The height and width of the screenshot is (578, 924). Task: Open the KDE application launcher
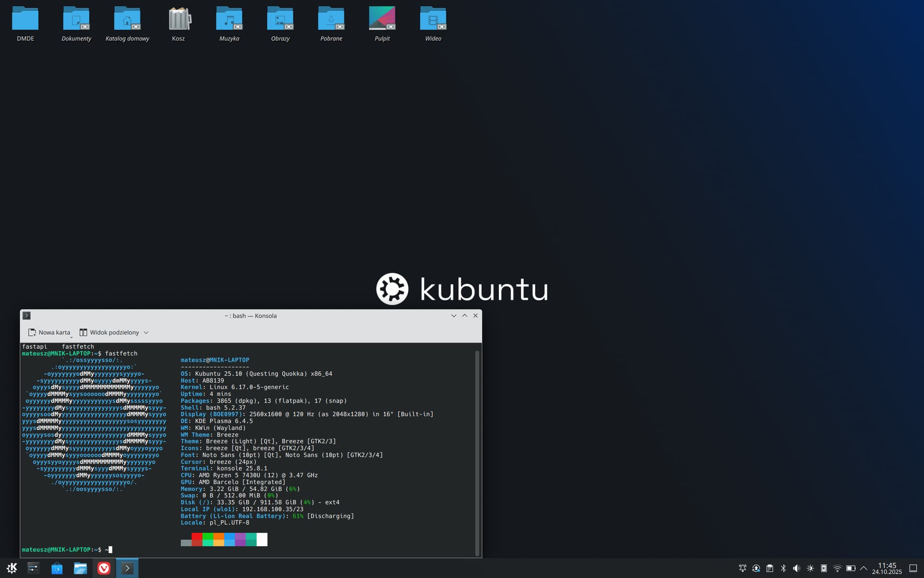[x=12, y=568]
